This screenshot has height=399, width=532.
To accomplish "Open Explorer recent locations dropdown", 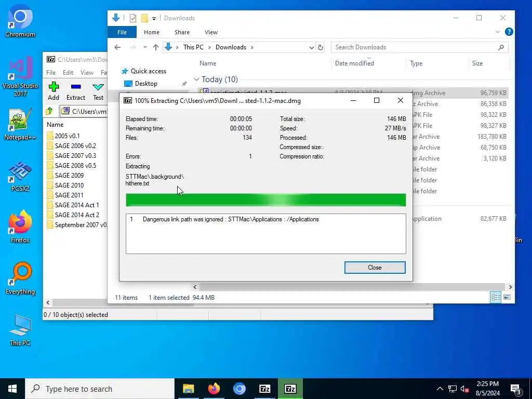I will click(145, 47).
